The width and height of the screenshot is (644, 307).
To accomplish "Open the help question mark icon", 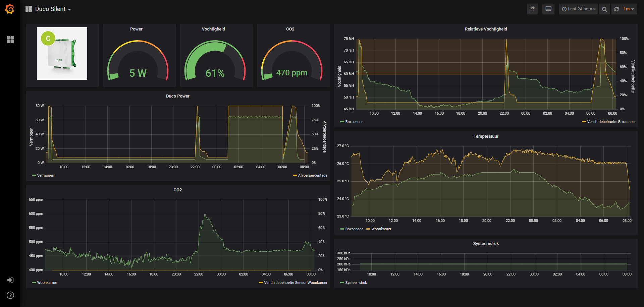I will [10, 295].
